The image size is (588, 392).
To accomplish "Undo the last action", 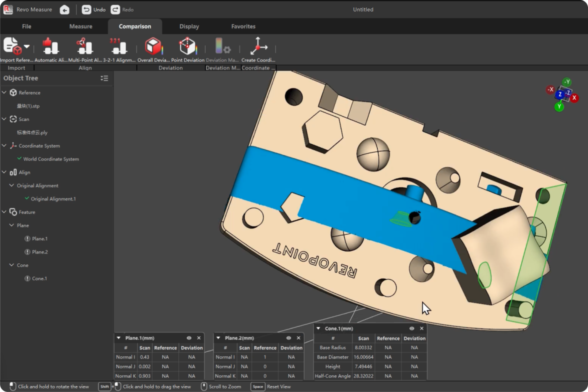I will pyautogui.click(x=94, y=10).
